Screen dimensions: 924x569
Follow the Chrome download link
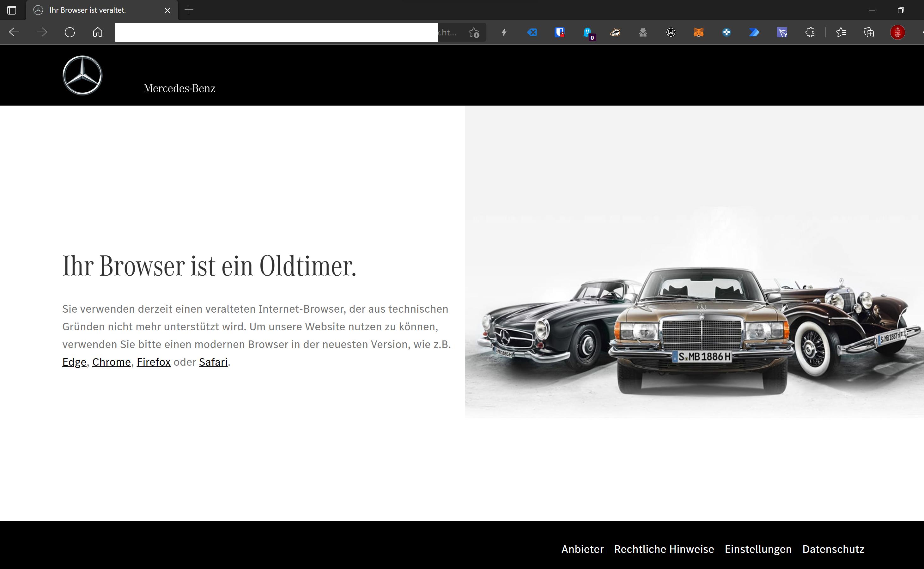(x=111, y=362)
